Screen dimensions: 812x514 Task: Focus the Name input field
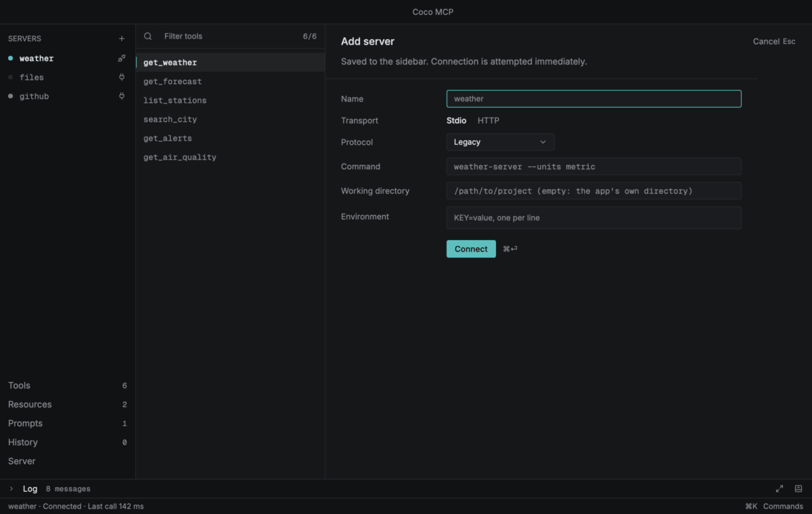click(594, 99)
